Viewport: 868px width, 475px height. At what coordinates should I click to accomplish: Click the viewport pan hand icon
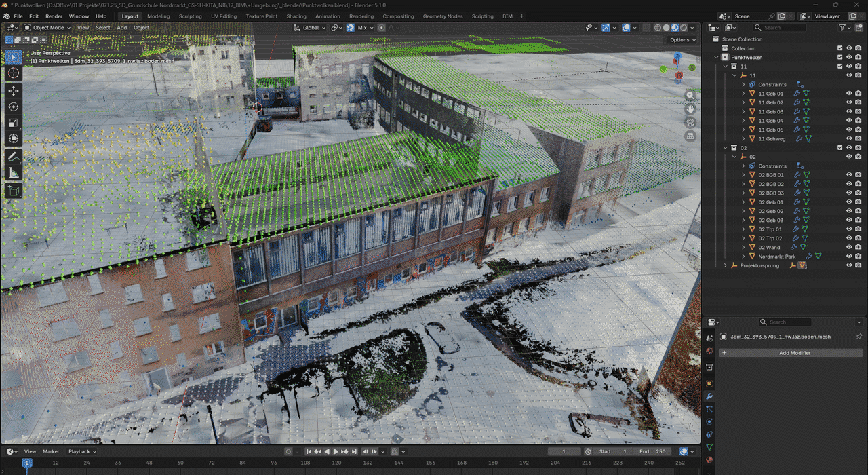690,109
